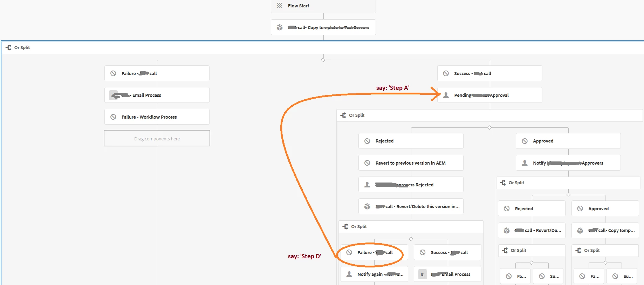This screenshot has height=285, width=644.
Task: Click the 'Revert to previous version in AEM' text
Action: [x=411, y=163]
